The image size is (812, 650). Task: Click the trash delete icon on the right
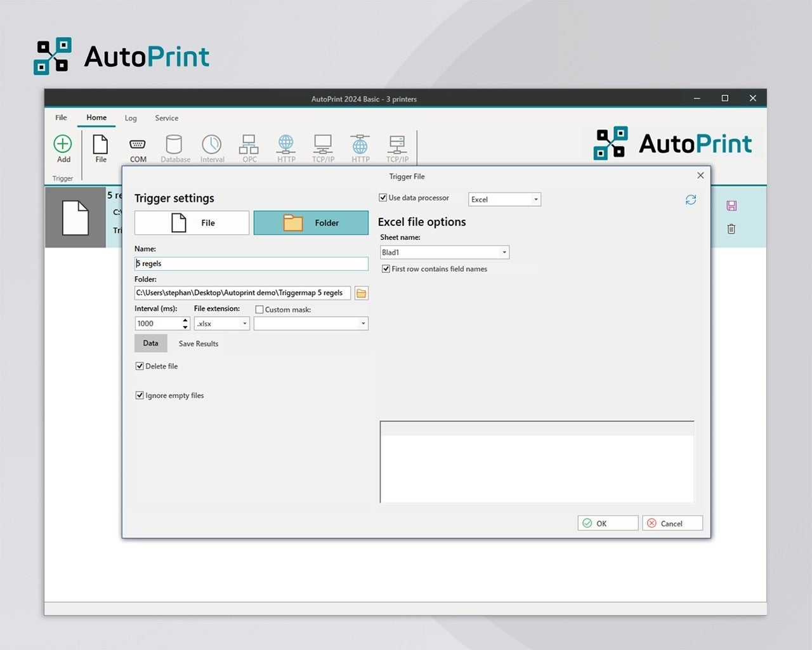(x=731, y=229)
